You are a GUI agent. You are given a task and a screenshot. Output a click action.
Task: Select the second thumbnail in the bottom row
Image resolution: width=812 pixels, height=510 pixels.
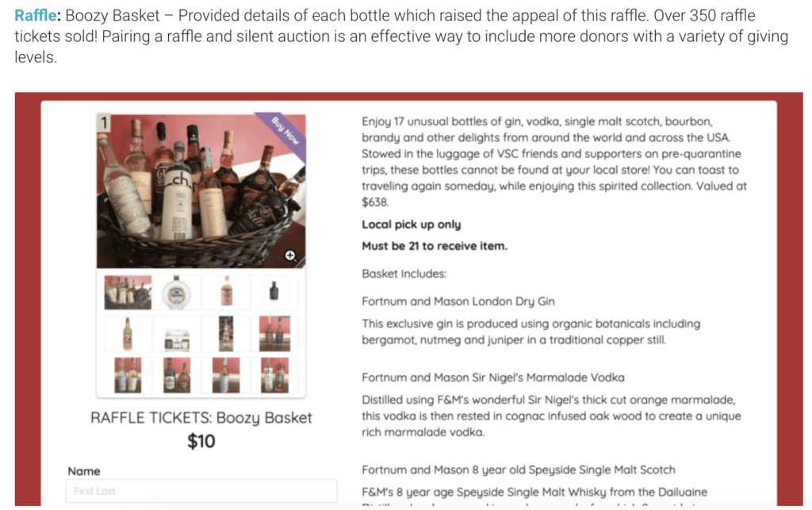[177, 375]
